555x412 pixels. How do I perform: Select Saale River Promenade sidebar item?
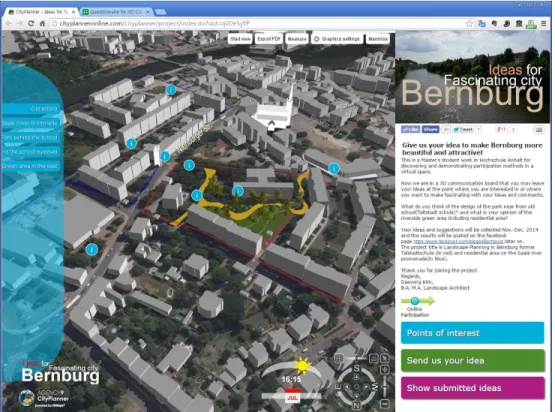pyautogui.click(x=32, y=123)
